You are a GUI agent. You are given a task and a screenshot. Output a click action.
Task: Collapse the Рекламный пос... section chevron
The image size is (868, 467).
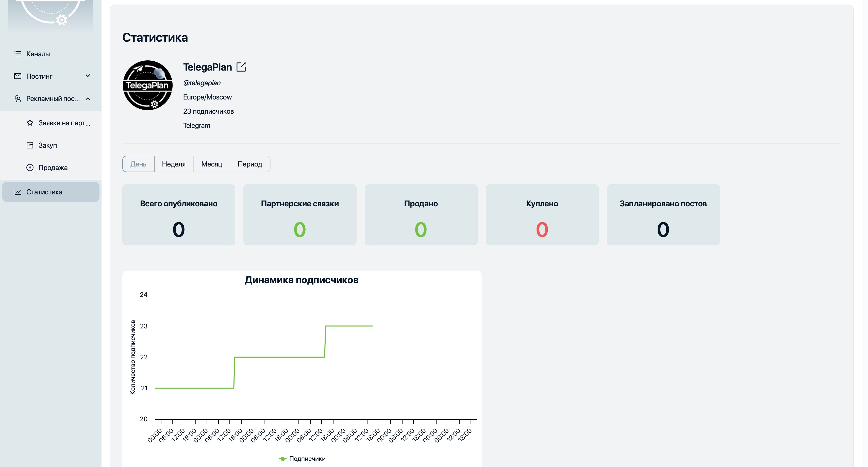[88, 99]
